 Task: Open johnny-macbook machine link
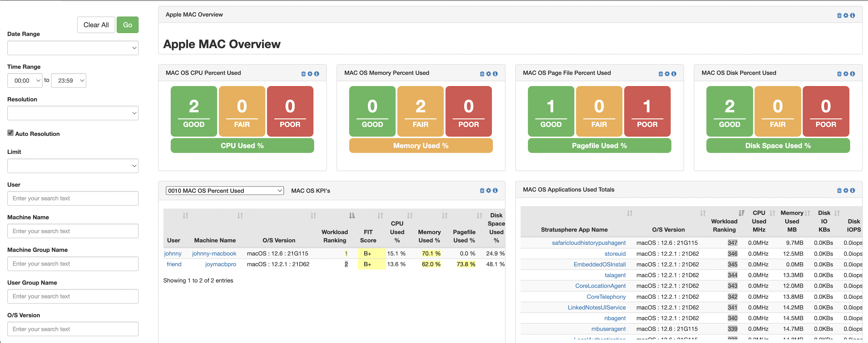tap(214, 253)
